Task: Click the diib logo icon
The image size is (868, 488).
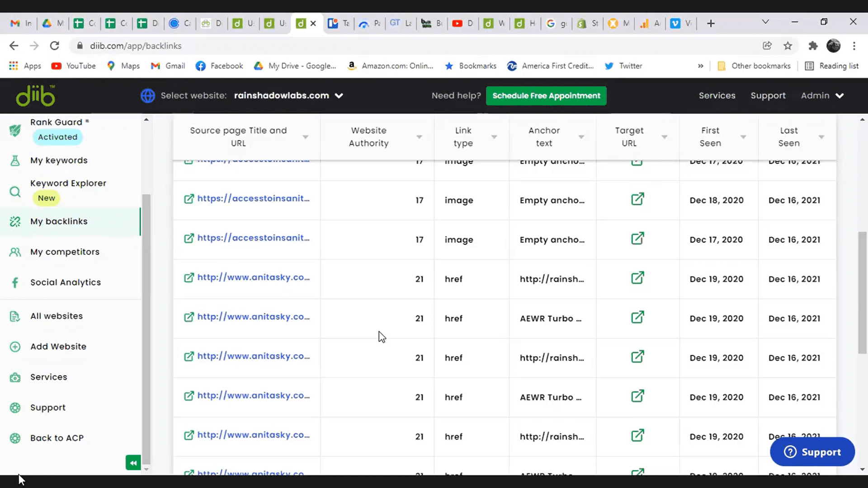Action: 35,96
